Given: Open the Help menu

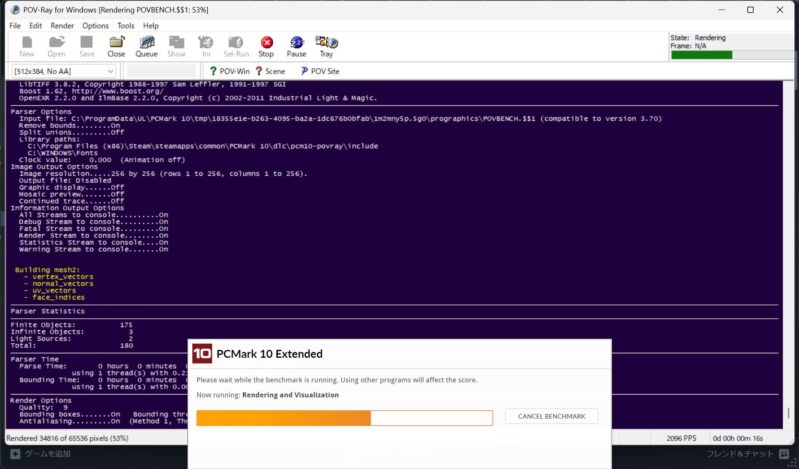Looking at the screenshot, I should [151, 25].
